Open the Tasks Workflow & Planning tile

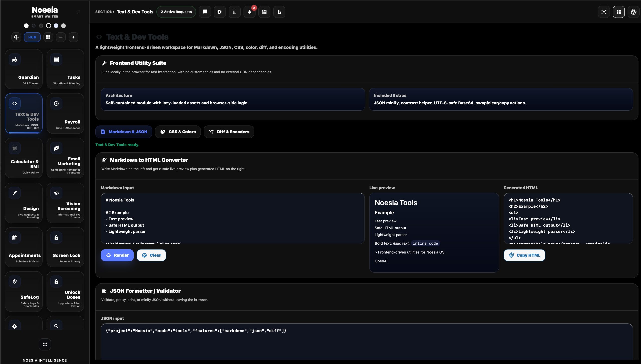click(x=65, y=69)
